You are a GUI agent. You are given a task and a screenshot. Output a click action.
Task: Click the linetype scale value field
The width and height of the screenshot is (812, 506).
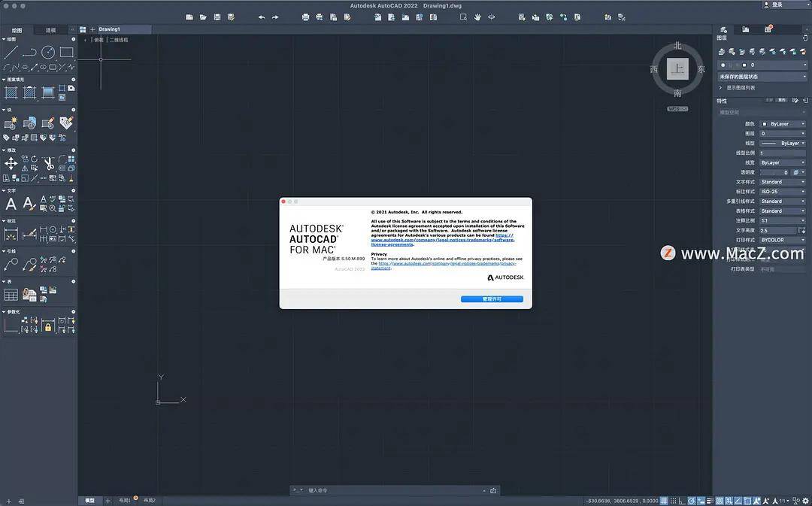[783, 153]
